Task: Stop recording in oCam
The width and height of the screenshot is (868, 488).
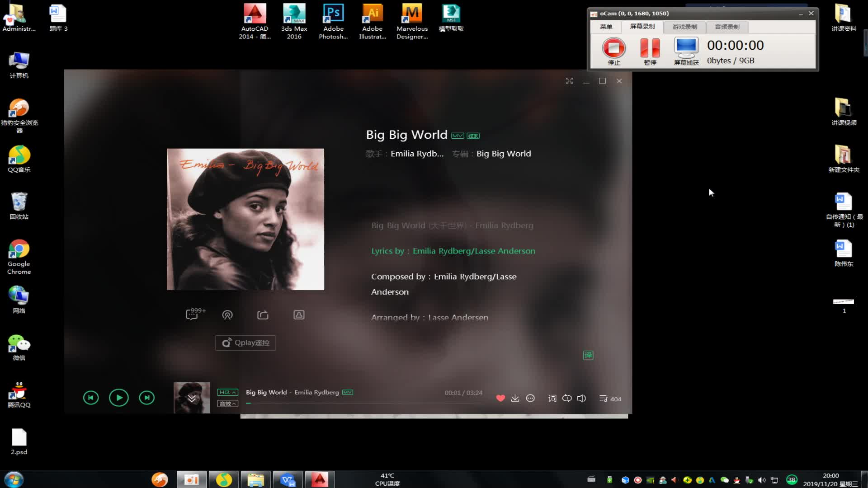Action: coord(613,51)
